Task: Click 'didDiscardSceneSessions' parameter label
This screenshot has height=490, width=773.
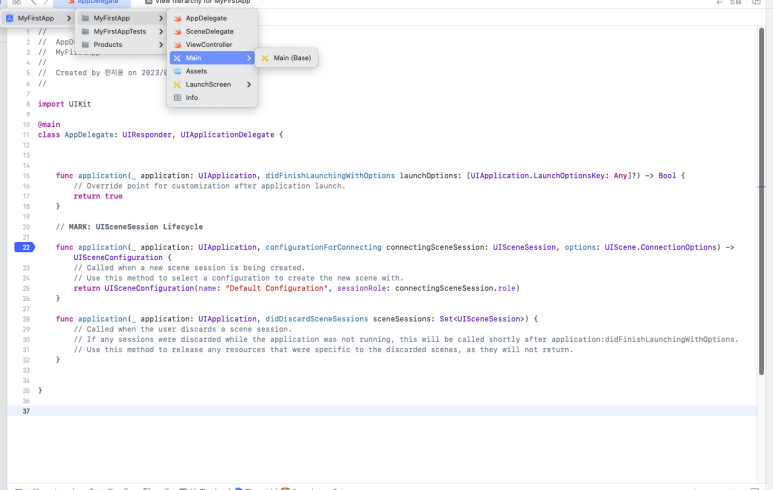Action: point(316,319)
